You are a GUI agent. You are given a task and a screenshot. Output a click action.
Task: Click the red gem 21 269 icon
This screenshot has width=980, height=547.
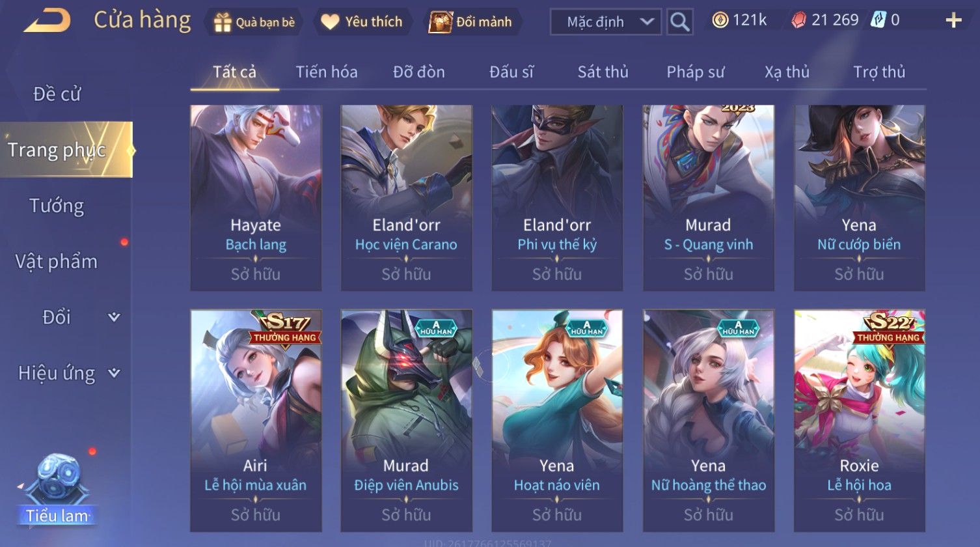click(x=798, y=21)
